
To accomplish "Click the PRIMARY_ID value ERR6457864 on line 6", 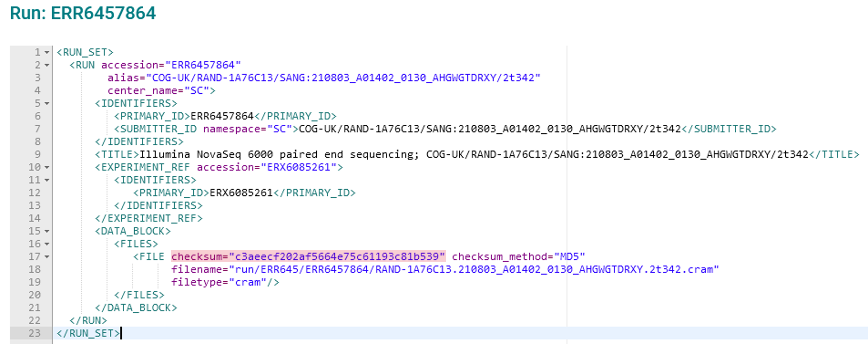I will [x=222, y=116].
